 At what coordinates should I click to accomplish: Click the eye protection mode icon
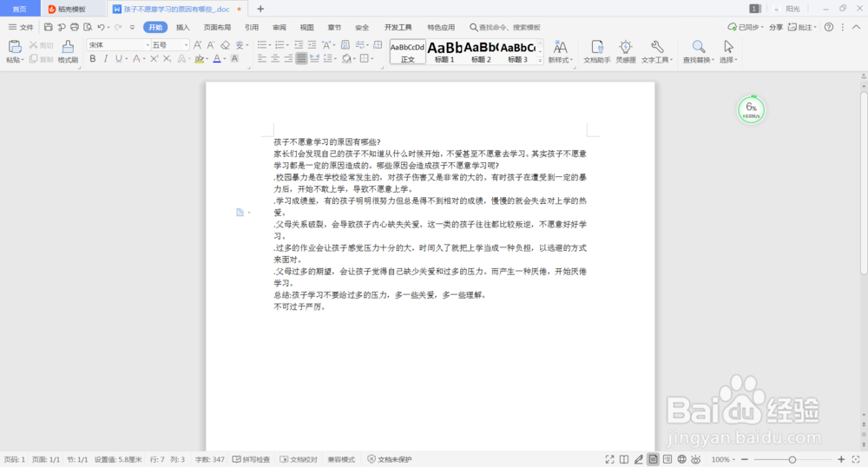[x=696, y=459]
